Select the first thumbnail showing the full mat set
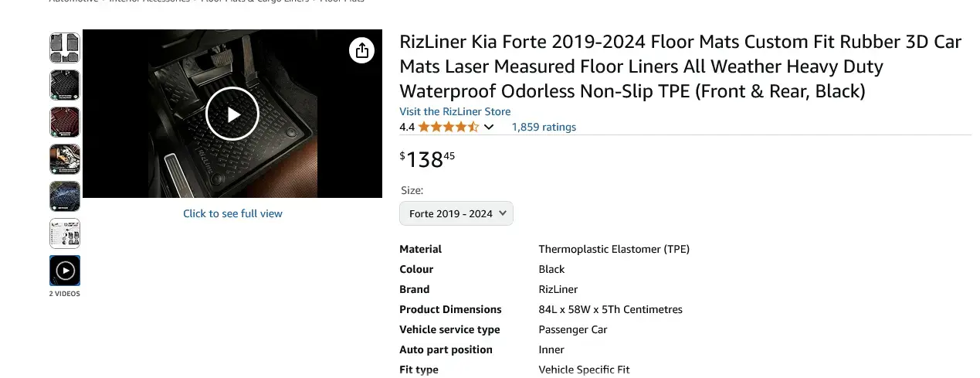This screenshot has width=980, height=378. point(65,48)
